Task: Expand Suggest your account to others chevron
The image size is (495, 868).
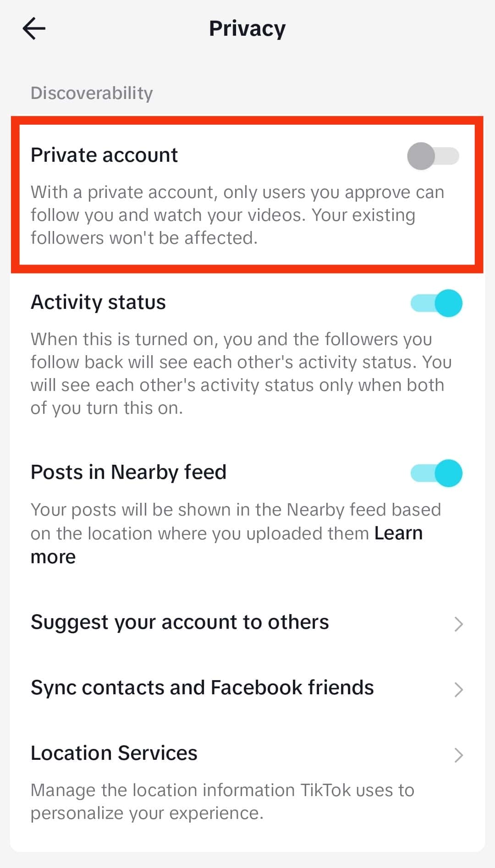Action: (x=458, y=624)
